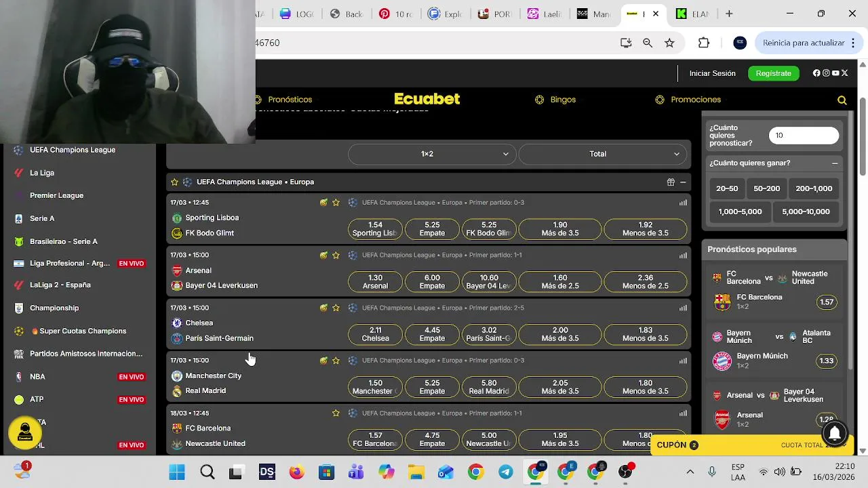This screenshot has height=488, width=868.
Task: Bookmark this page with the star icon
Action: tap(669, 43)
